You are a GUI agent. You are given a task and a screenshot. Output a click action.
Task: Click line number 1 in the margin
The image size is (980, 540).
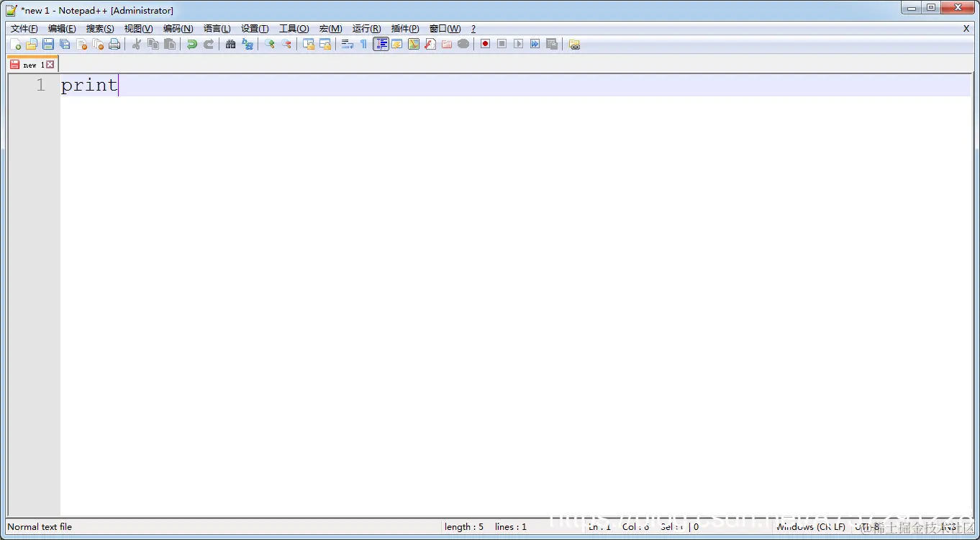40,85
